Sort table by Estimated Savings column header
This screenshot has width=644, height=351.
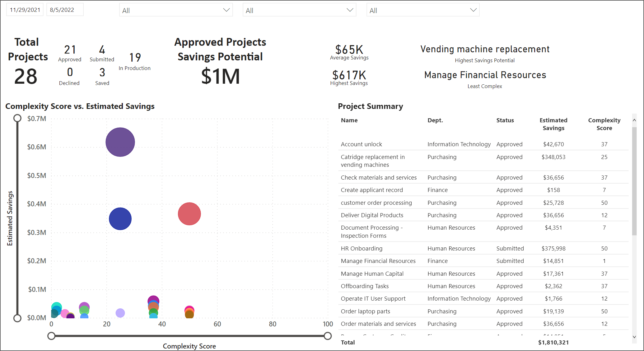pyautogui.click(x=553, y=124)
